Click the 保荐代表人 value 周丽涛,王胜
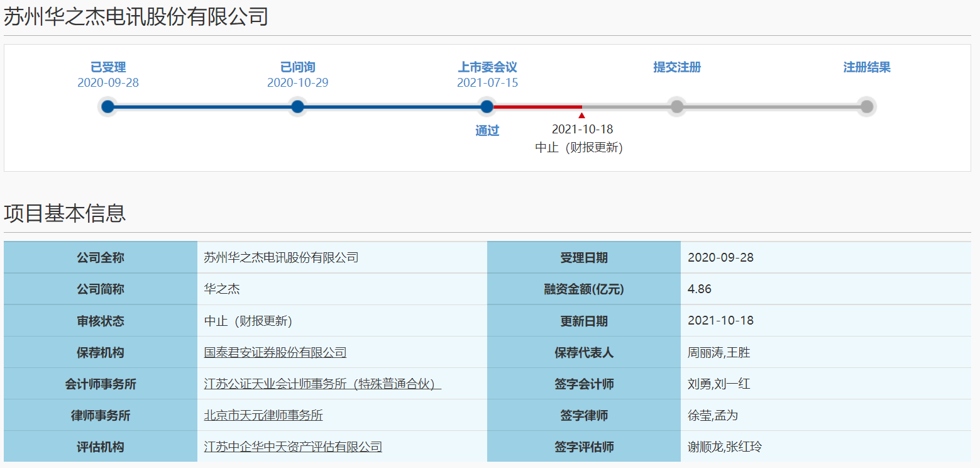This screenshot has width=980, height=468. coord(719,352)
